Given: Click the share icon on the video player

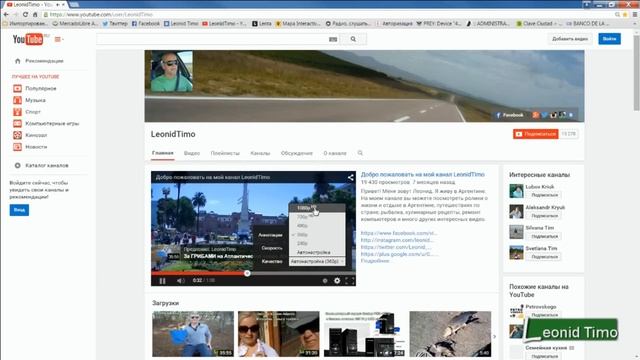Looking at the screenshot, I should point(350,177).
